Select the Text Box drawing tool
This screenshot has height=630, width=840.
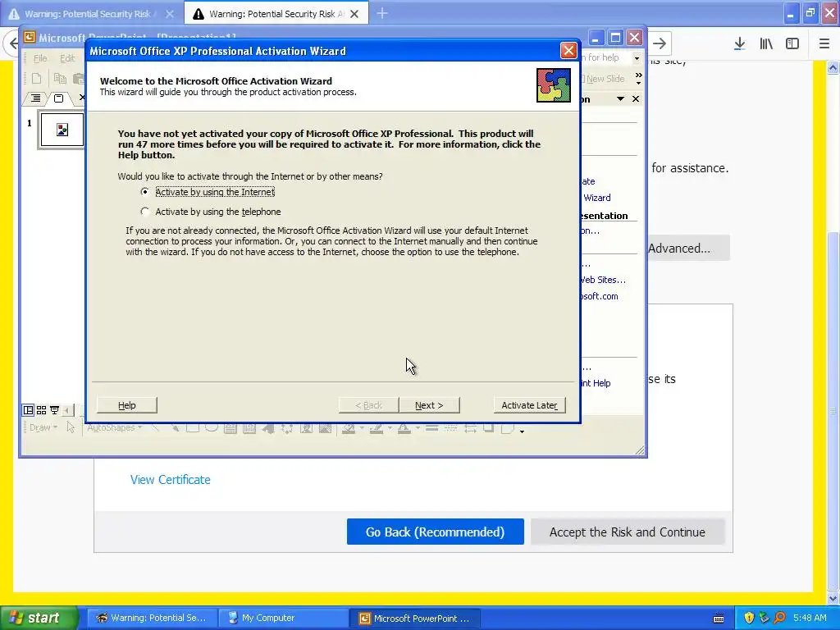pyautogui.click(x=231, y=427)
